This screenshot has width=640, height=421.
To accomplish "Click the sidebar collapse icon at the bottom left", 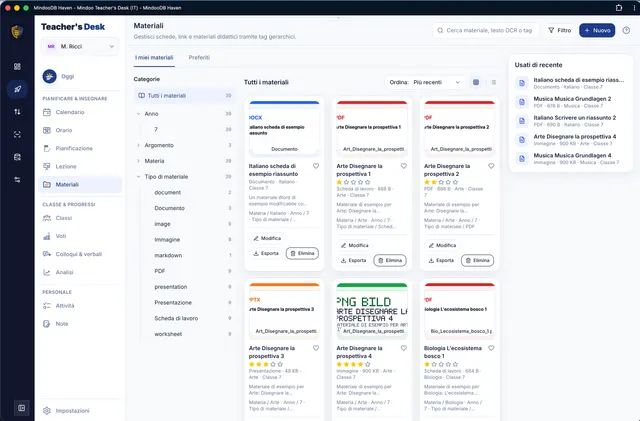I will (x=21, y=408).
